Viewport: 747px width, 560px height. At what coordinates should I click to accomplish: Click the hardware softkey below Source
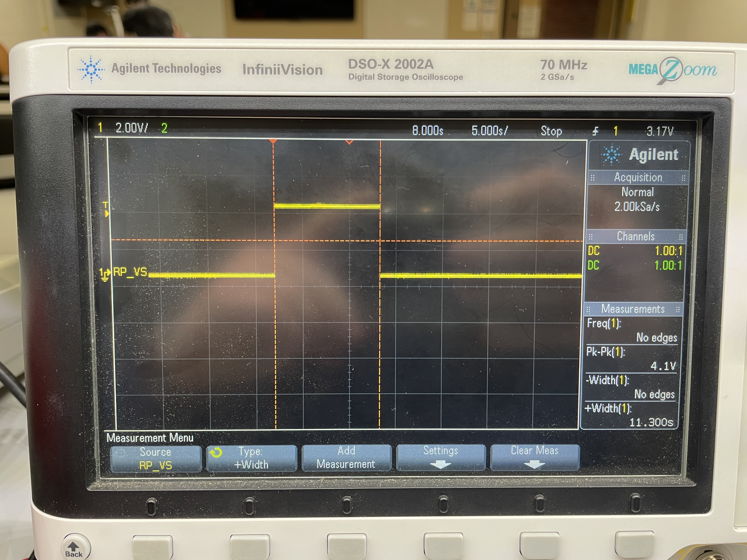tap(152, 548)
